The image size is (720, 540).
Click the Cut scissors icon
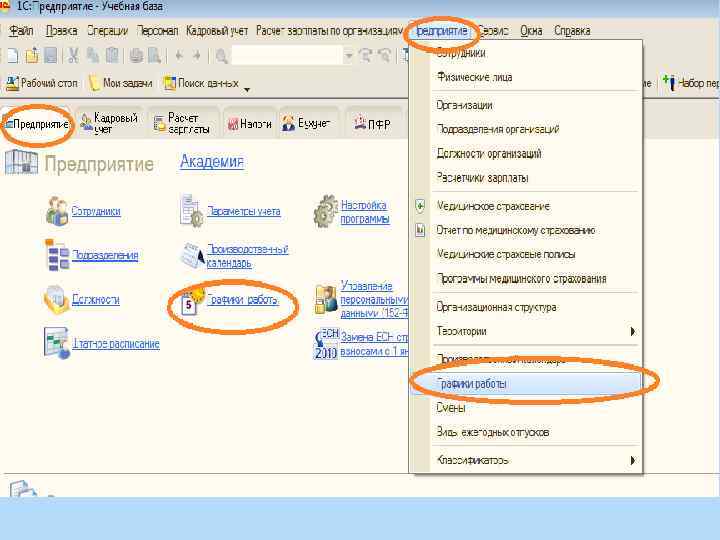click(73, 56)
